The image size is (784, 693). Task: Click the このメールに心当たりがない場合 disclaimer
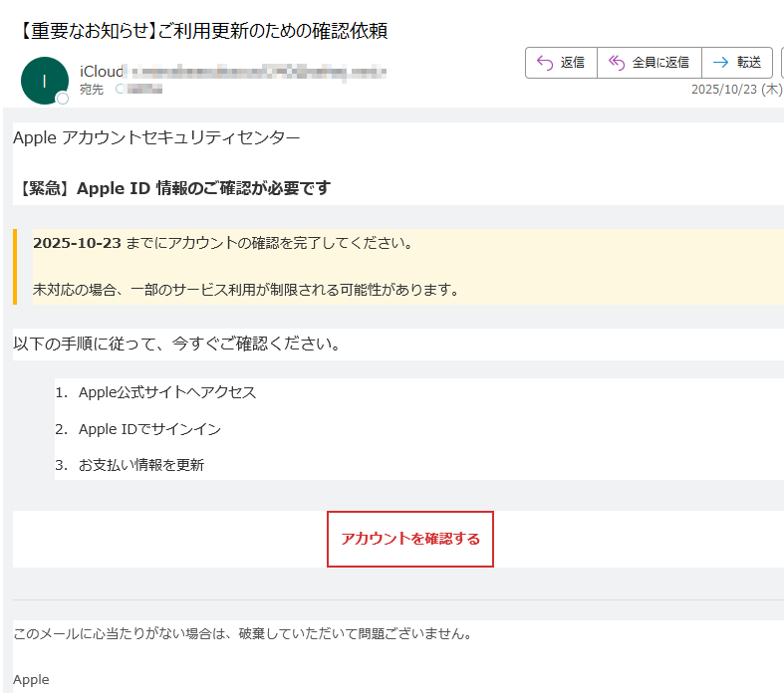pyautogui.click(x=242, y=634)
